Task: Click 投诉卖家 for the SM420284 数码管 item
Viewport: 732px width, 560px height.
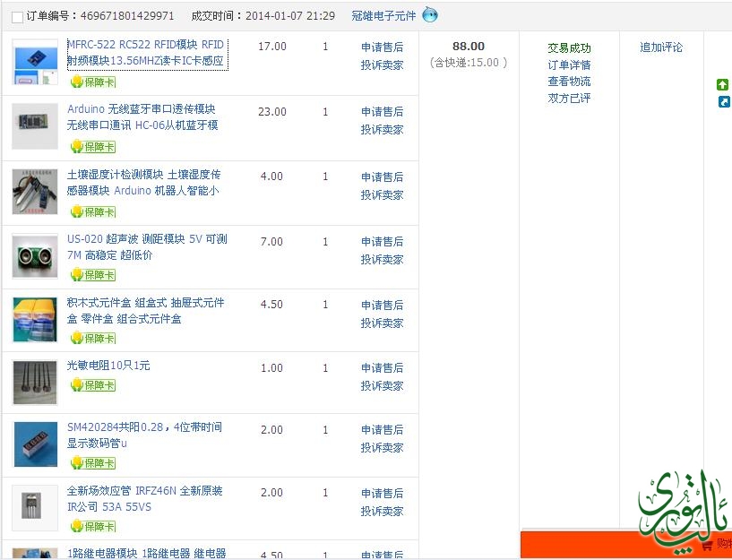Action: (382, 447)
